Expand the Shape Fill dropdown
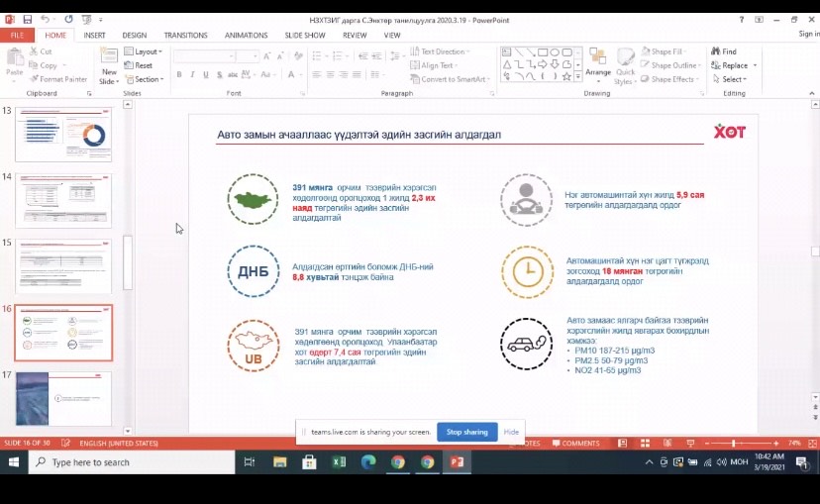This screenshot has width=820, height=504. [671, 51]
